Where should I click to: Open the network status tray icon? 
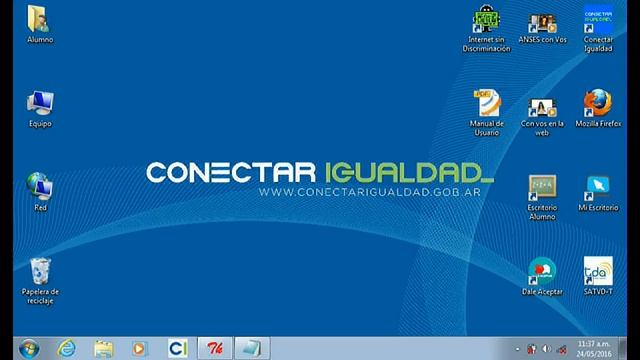(x=562, y=349)
